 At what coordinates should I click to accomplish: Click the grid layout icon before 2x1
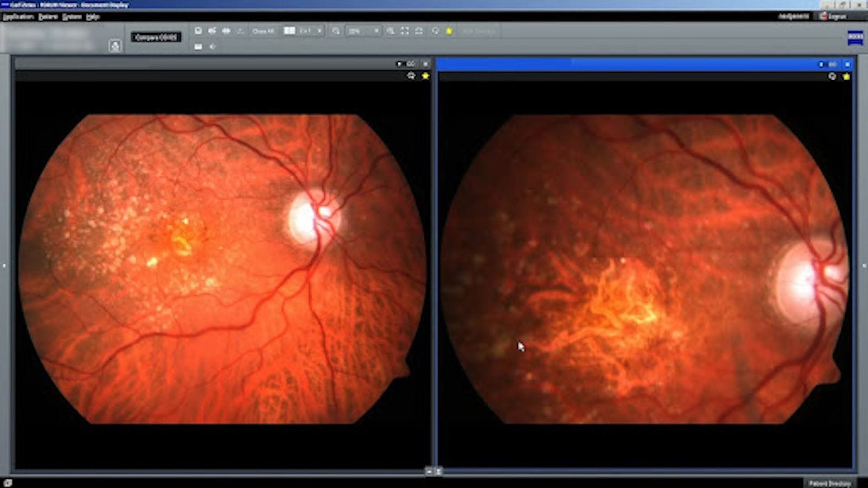coord(290,31)
